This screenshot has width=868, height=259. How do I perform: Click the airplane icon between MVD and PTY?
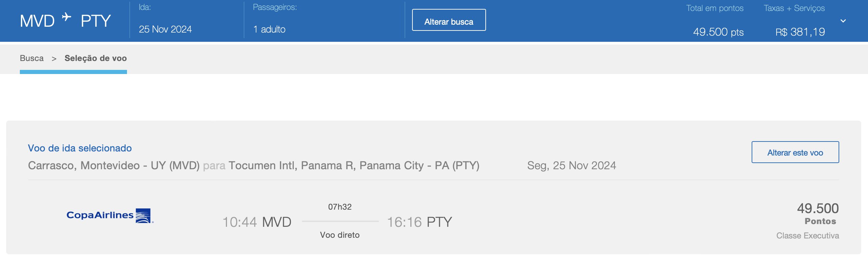[67, 16]
